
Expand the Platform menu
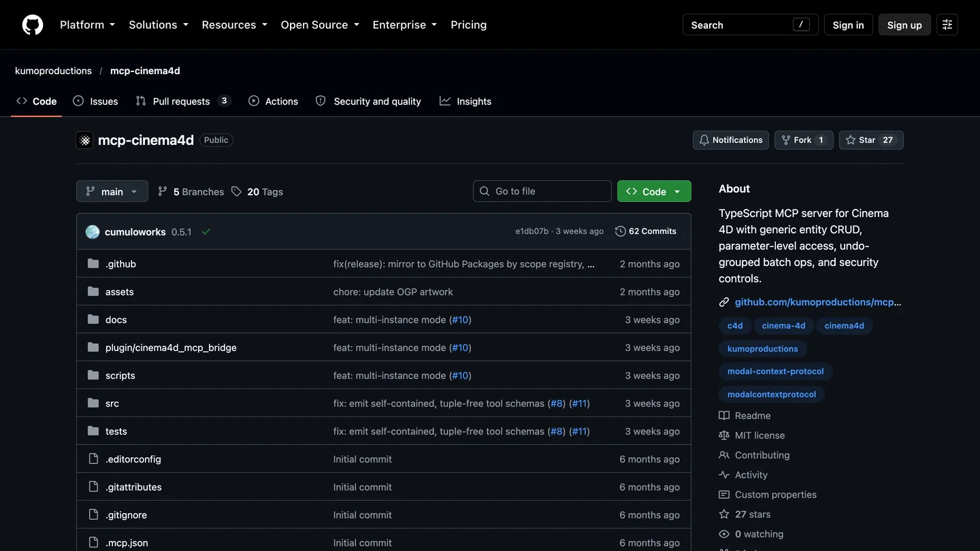point(87,24)
